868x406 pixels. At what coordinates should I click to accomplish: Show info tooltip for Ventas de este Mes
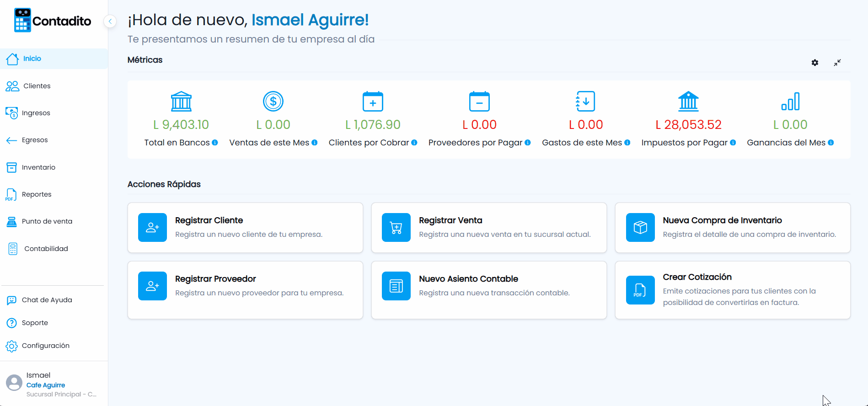pyautogui.click(x=315, y=143)
